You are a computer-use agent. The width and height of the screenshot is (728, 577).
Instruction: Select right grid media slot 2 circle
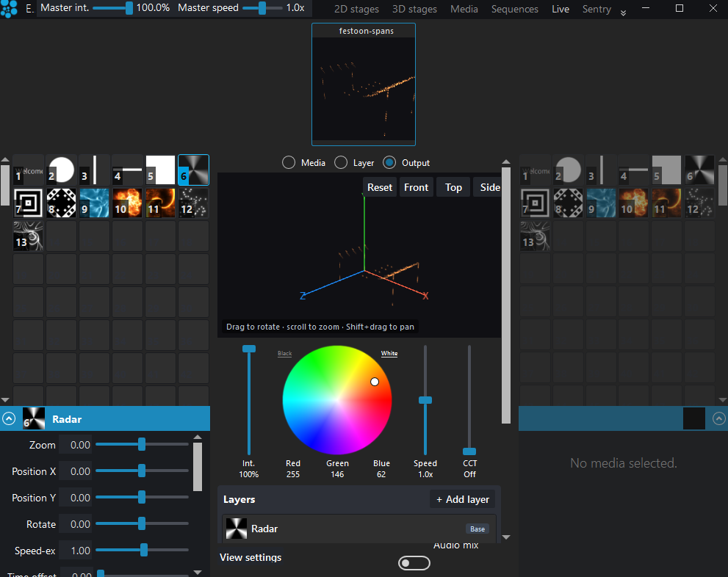(568, 170)
